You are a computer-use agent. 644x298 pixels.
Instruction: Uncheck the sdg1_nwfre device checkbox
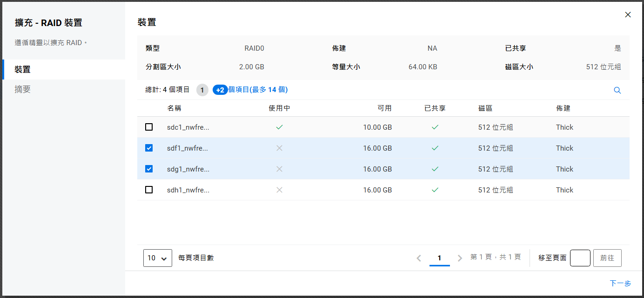(x=149, y=169)
